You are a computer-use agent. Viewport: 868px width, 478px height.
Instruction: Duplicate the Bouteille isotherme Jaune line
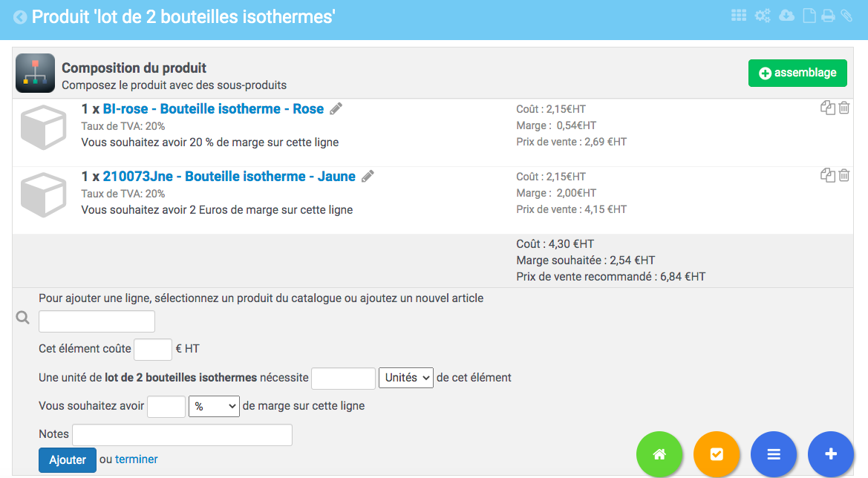[x=828, y=175]
